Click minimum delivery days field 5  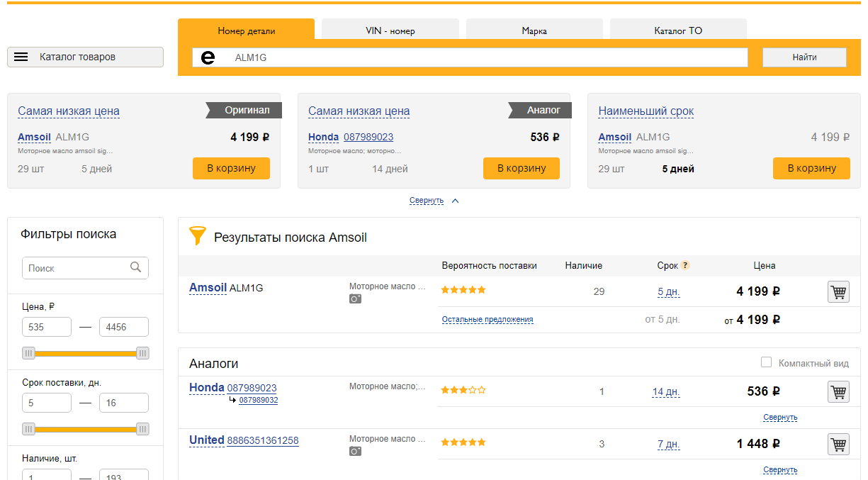click(x=47, y=403)
